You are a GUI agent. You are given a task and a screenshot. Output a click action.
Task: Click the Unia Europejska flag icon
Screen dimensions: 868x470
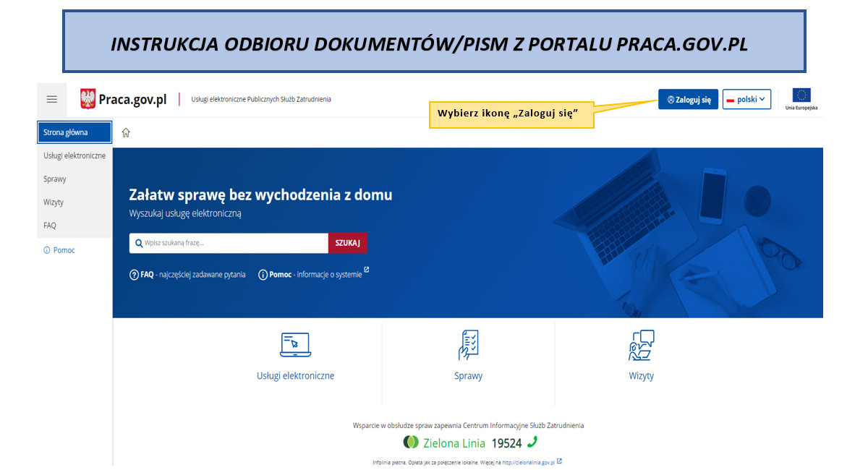[801, 95]
